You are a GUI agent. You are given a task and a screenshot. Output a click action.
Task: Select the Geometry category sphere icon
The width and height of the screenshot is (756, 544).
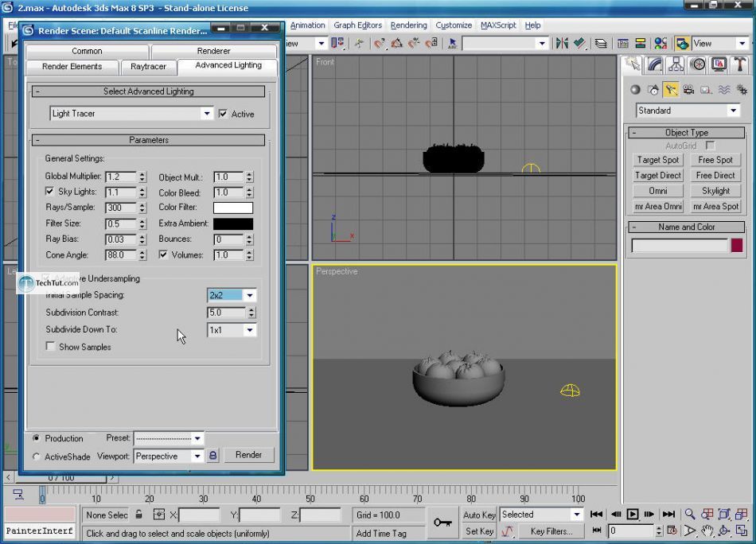636,90
